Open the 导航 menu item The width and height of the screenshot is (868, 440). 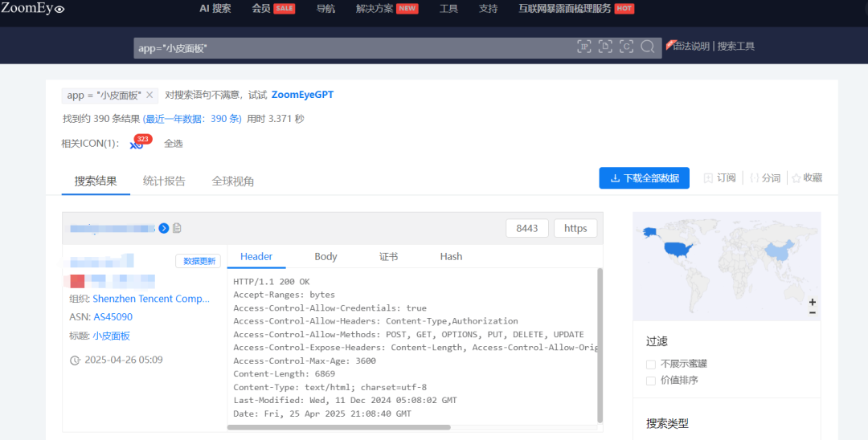[x=325, y=8]
